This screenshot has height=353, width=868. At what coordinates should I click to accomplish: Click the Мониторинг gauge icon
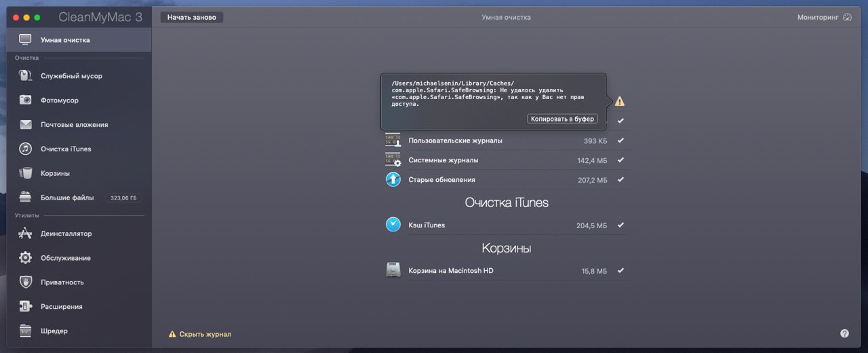pyautogui.click(x=847, y=17)
